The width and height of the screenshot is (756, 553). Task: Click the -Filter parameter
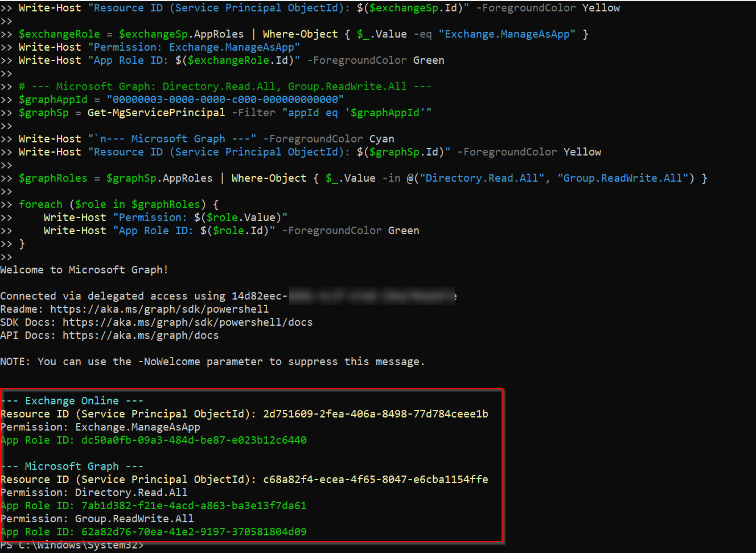tap(253, 113)
